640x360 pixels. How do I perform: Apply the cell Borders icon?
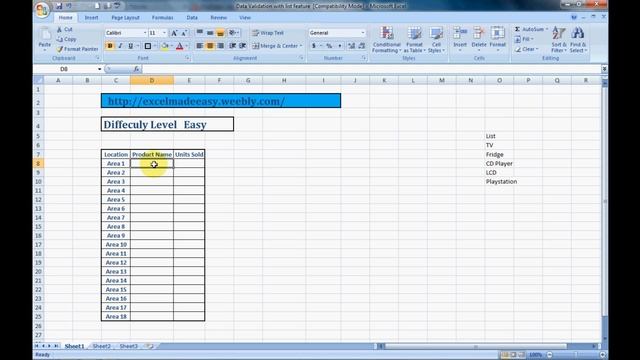pyautogui.click(x=148, y=46)
